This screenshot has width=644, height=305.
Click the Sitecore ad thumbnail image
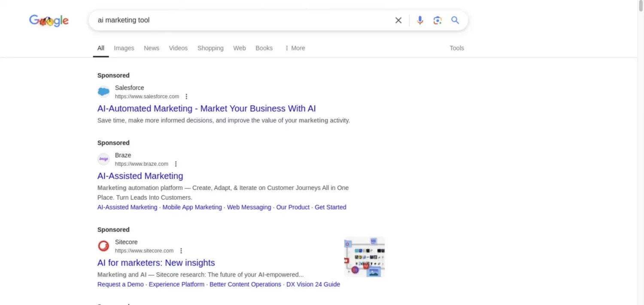[x=365, y=257]
